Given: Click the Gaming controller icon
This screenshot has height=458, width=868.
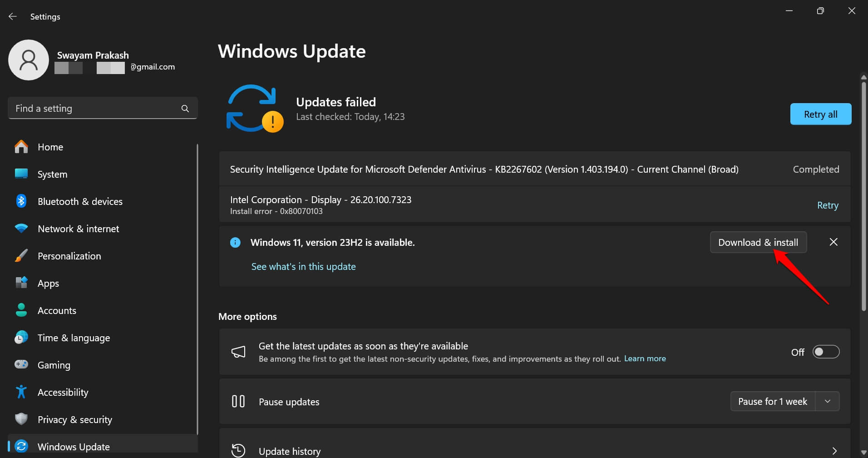Looking at the screenshot, I should click(x=21, y=365).
